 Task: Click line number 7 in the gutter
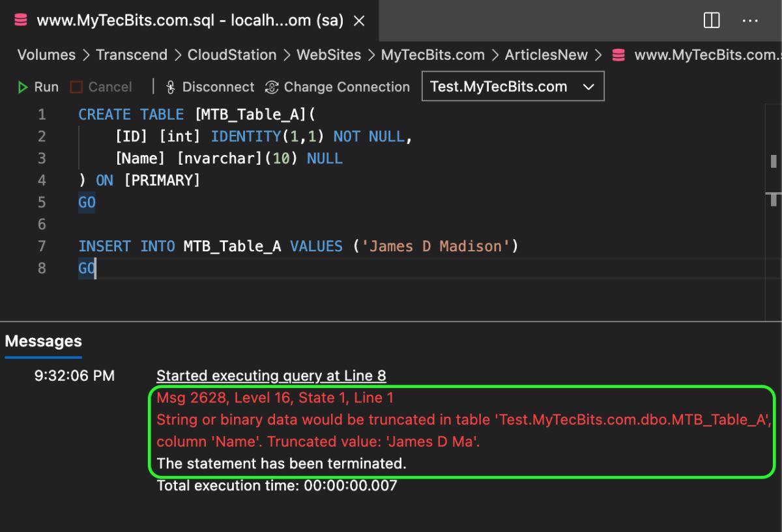click(42, 246)
